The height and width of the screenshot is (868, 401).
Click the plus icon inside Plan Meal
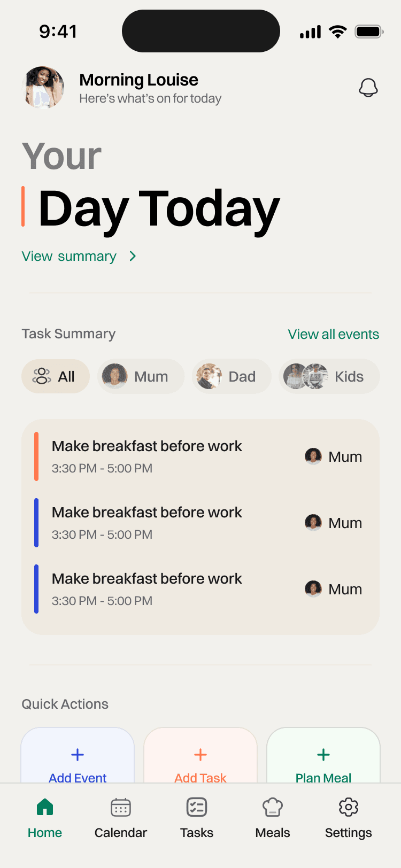click(x=323, y=755)
